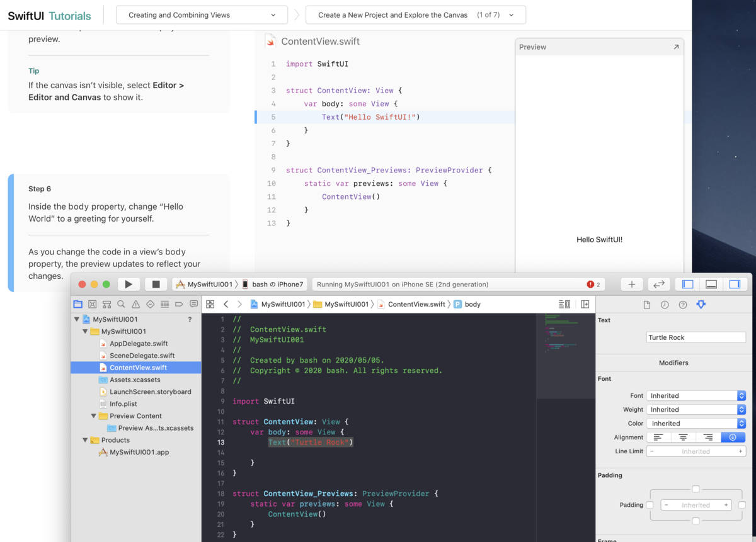Show the File inspector

point(646,305)
